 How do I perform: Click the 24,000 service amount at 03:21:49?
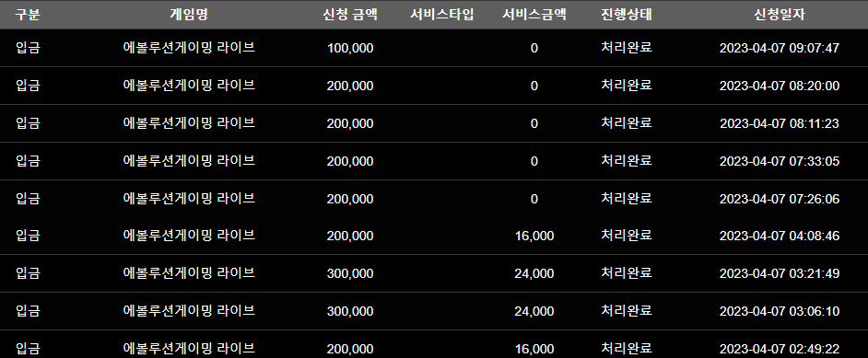(534, 274)
